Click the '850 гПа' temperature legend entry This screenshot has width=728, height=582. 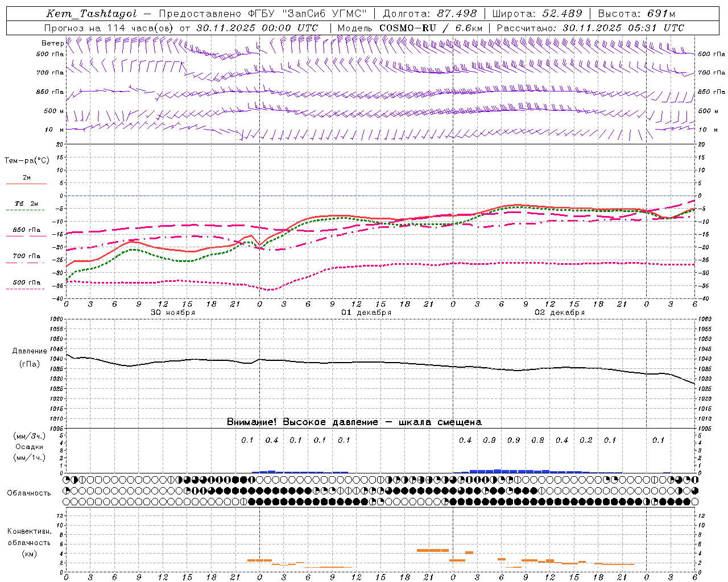pos(27,230)
